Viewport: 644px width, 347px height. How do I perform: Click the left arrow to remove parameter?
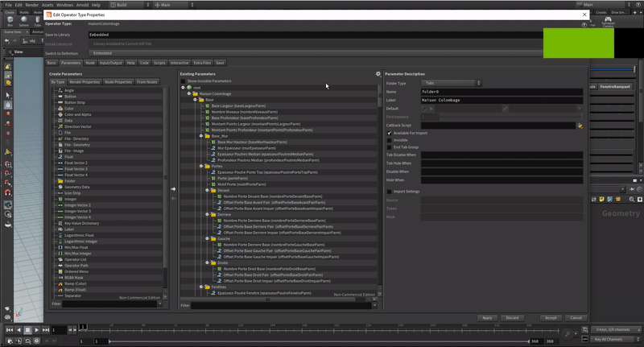[173, 198]
